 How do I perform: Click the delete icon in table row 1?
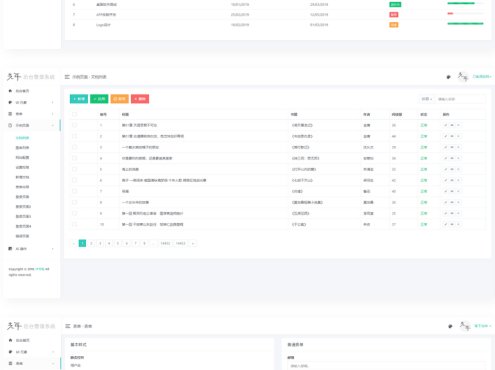458,125
